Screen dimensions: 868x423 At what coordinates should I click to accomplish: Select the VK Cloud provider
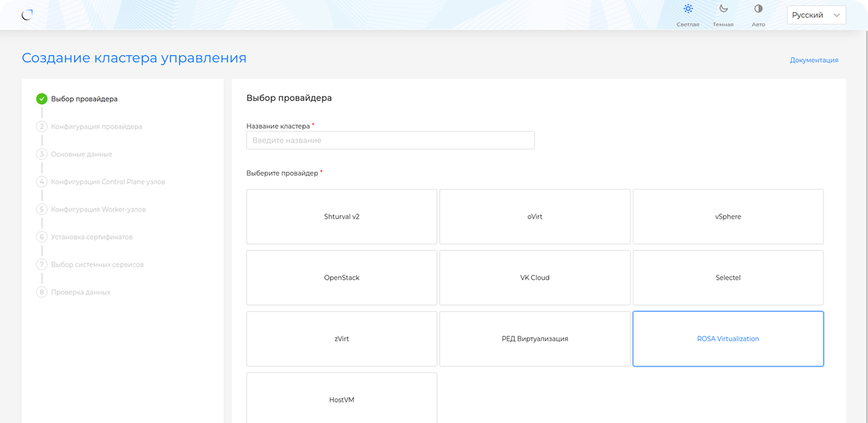(x=535, y=278)
